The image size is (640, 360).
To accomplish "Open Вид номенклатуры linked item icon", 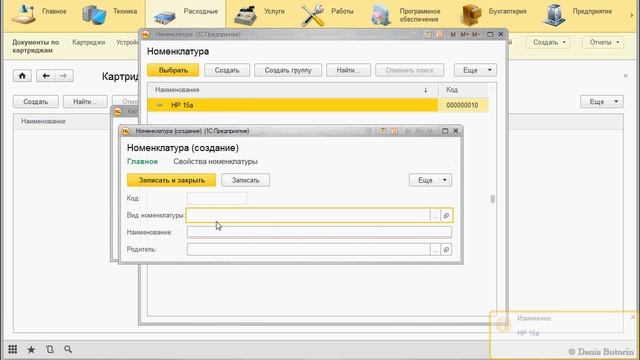I will coord(446,216).
